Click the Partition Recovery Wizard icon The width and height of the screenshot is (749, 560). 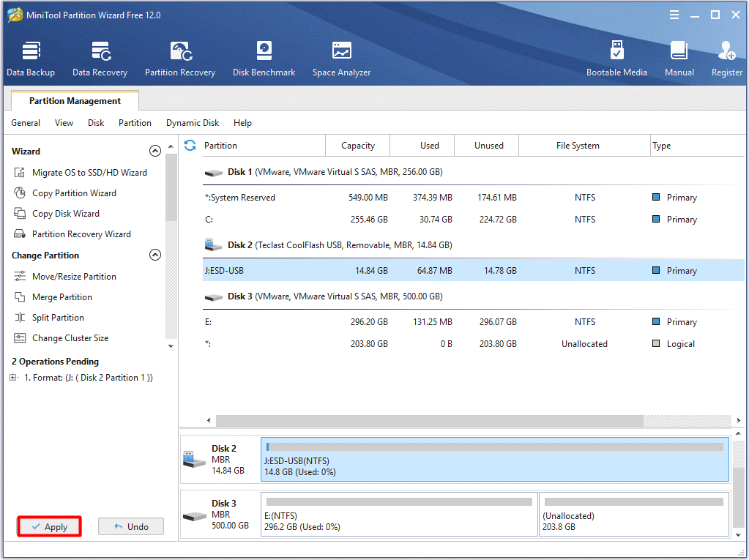click(20, 234)
